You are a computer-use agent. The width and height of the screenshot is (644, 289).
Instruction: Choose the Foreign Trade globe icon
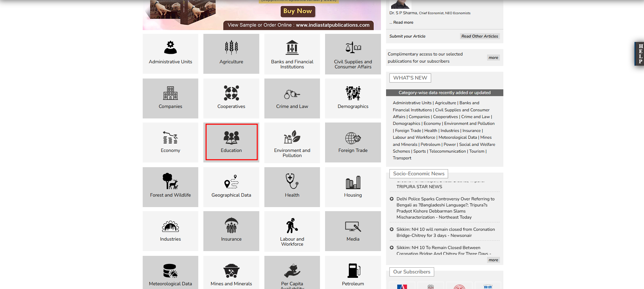coord(353,138)
